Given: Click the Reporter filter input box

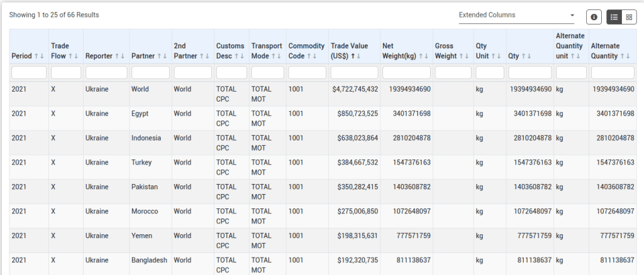Looking at the screenshot, I should [x=106, y=73].
